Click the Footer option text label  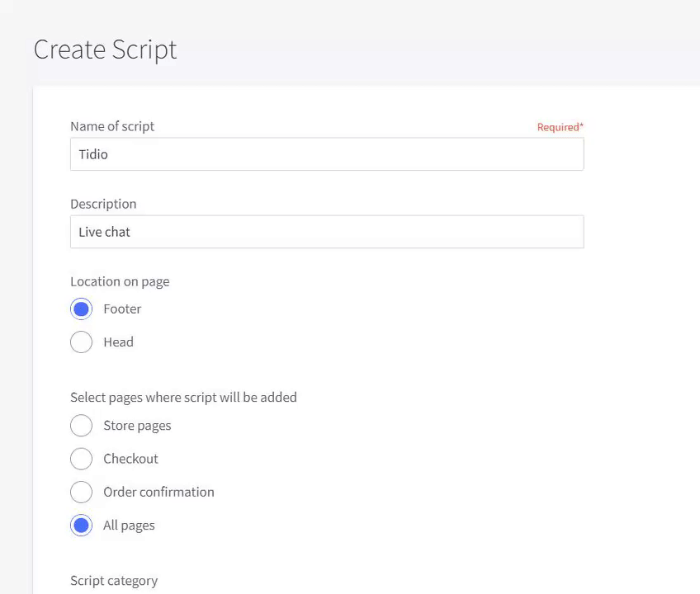[122, 309]
